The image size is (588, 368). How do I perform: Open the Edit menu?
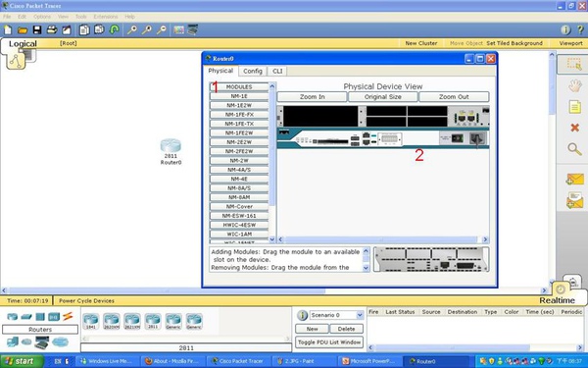click(23, 17)
